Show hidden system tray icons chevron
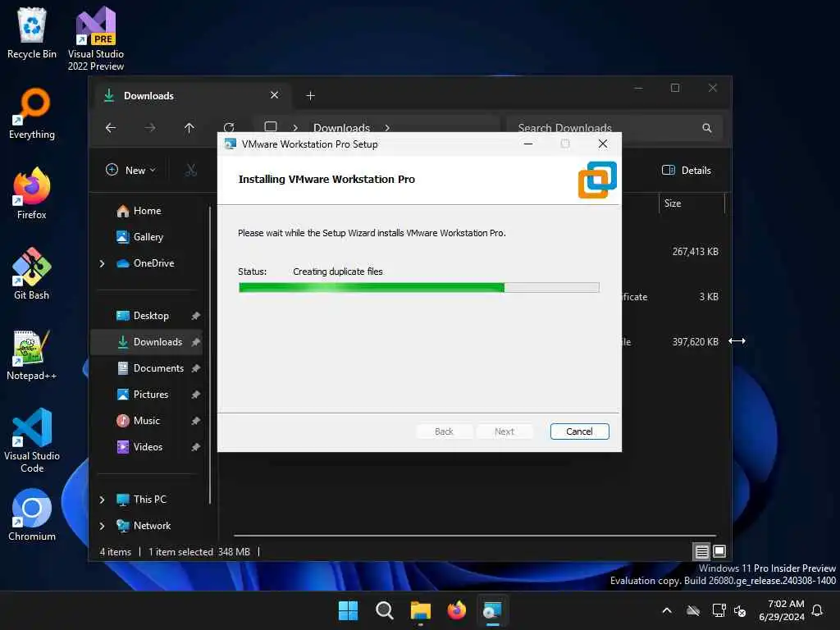The height and width of the screenshot is (630, 840). pyautogui.click(x=667, y=610)
